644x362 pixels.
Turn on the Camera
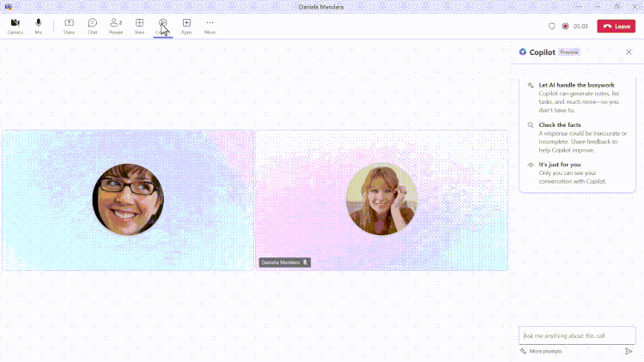[15, 25]
